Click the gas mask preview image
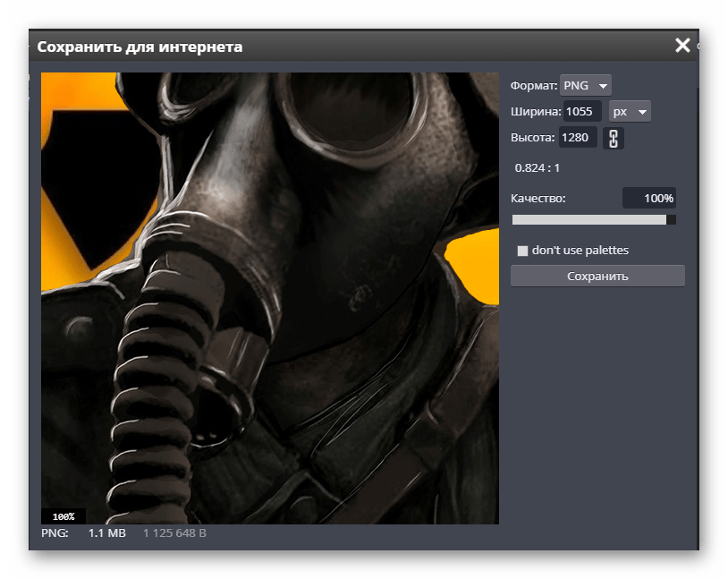 (270, 298)
